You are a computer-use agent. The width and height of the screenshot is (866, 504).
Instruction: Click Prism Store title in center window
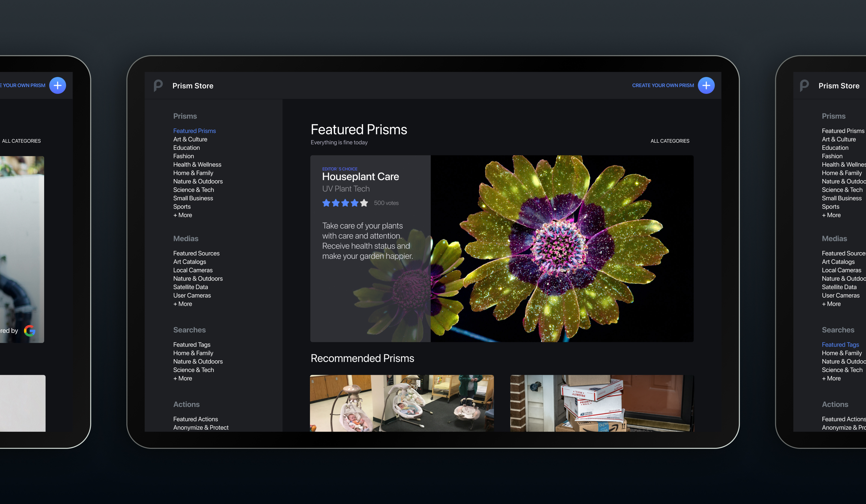pyautogui.click(x=193, y=86)
